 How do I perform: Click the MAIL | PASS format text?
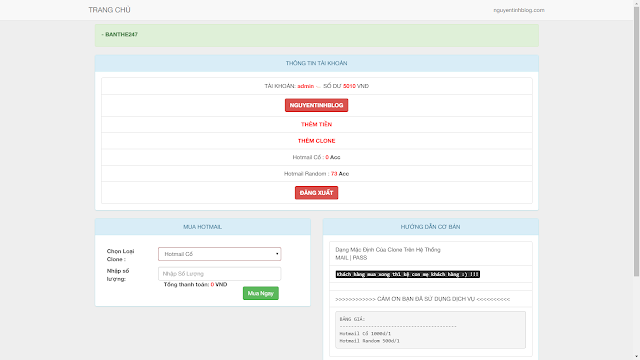pos(351,258)
